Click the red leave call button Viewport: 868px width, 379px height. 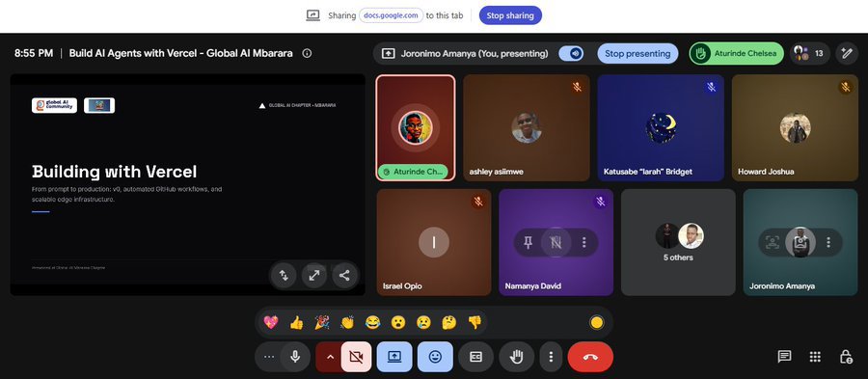(x=590, y=357)
